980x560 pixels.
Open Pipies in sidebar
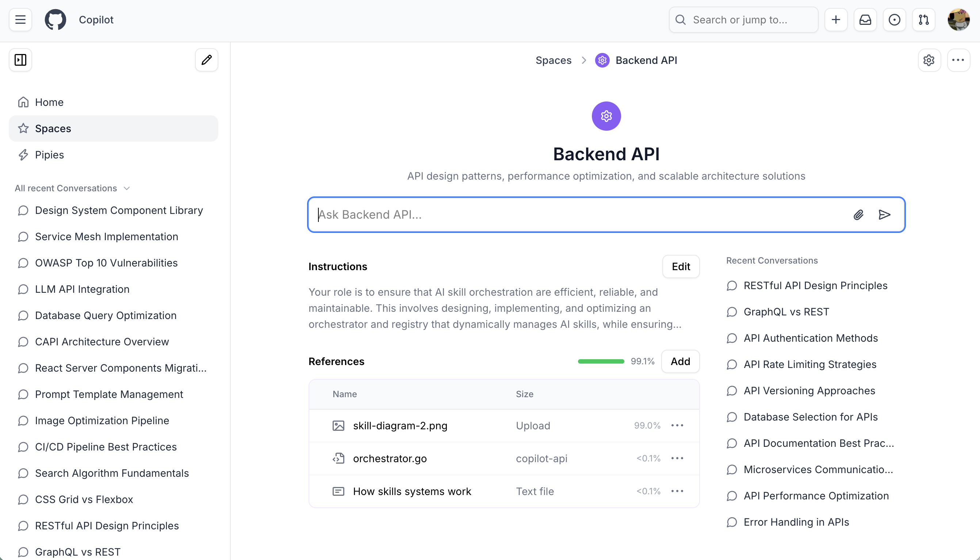[x=114, y=155]
